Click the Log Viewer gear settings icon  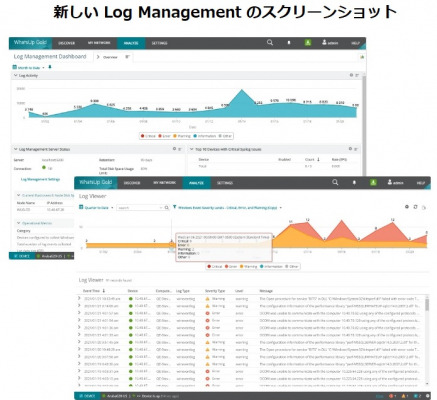tap(407, 207)
